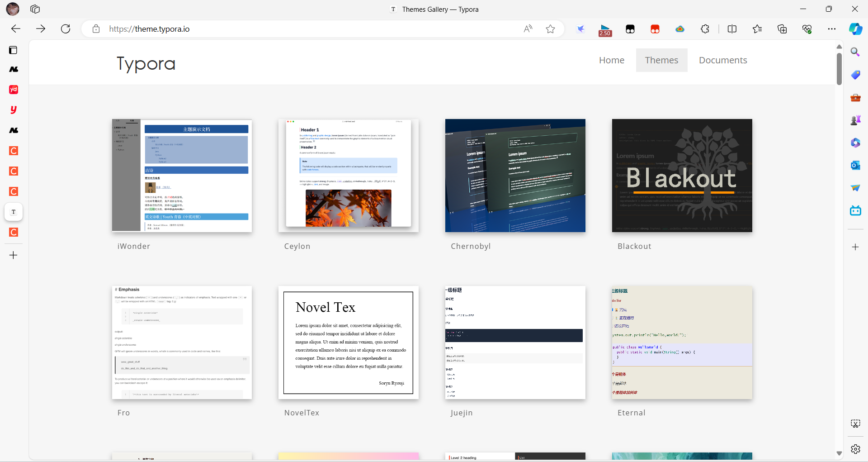Open Microsoft 365 sidebar icon
868x462 pixels.
pyautogui.click(x=855, y=143)
